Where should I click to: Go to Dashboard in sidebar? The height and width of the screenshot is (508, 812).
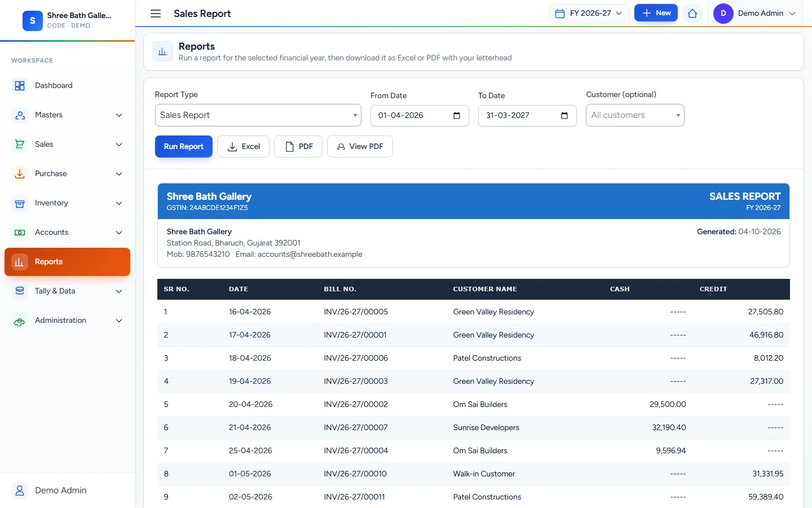[68, 86]
